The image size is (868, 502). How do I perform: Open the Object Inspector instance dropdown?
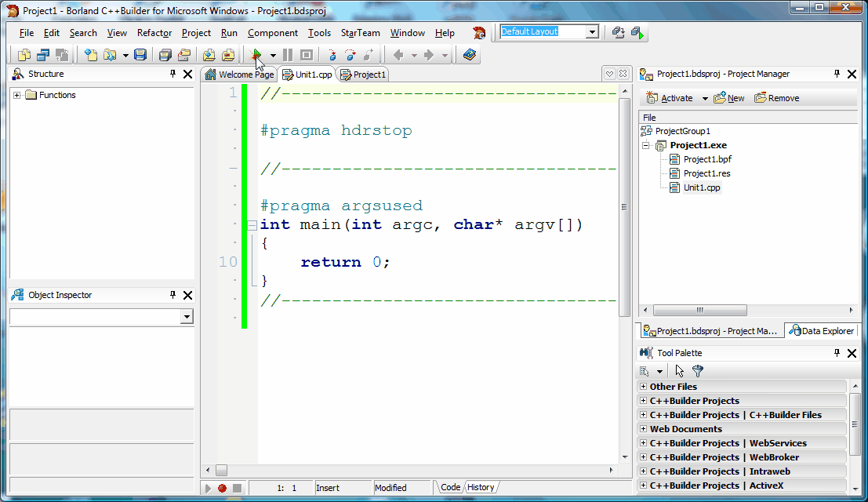187,317
